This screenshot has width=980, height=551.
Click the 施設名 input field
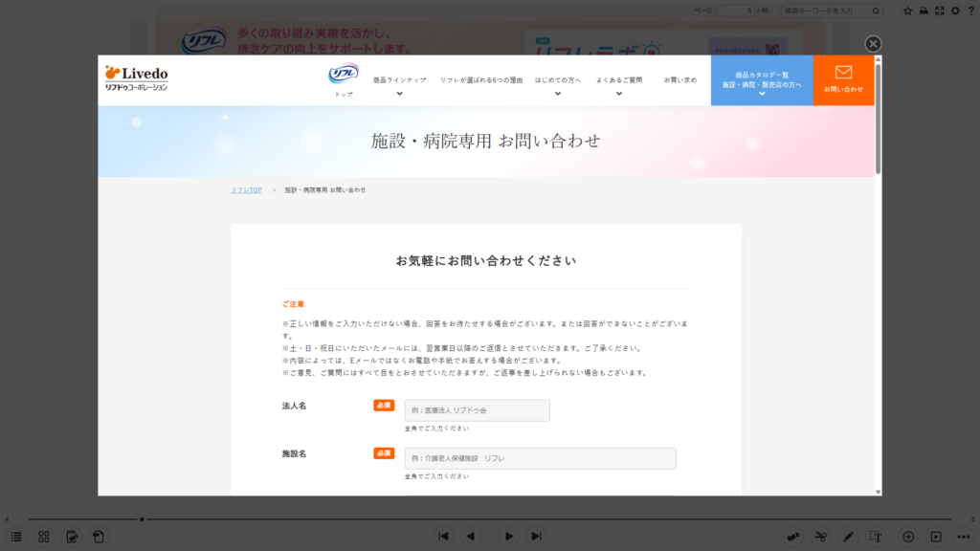[x=540, y=458]
